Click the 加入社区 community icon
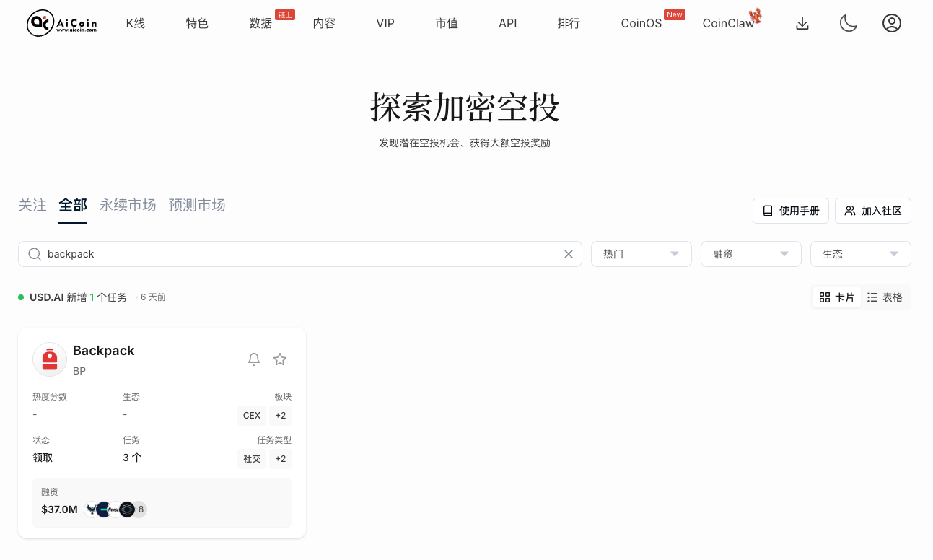 (849, 210)
